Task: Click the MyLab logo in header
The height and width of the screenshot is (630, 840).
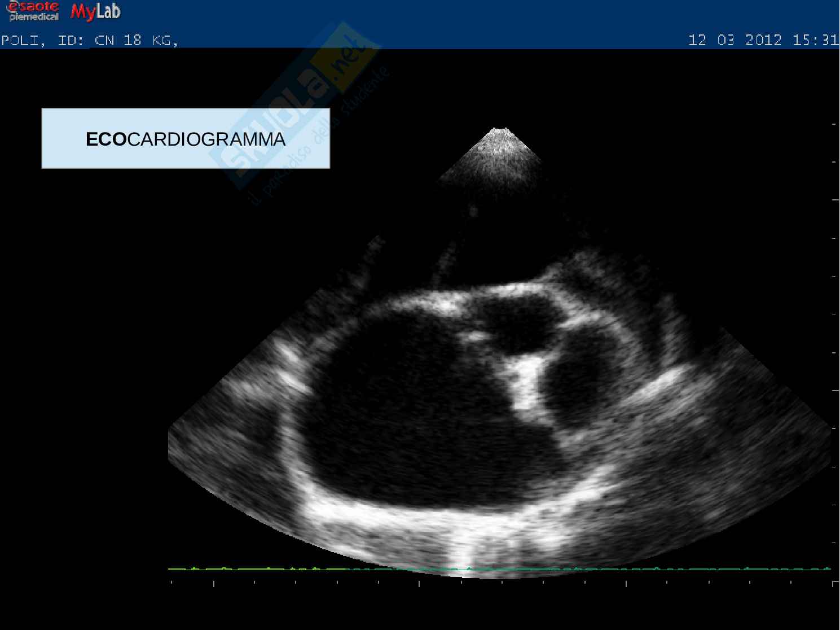Action: 95,12
